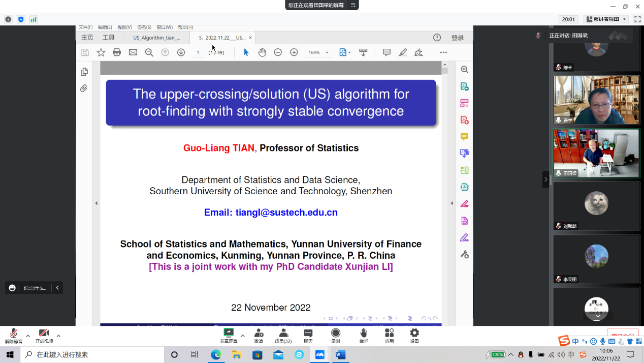
Task: Select the hand pan tool
Action: click(x=262, y=52)
